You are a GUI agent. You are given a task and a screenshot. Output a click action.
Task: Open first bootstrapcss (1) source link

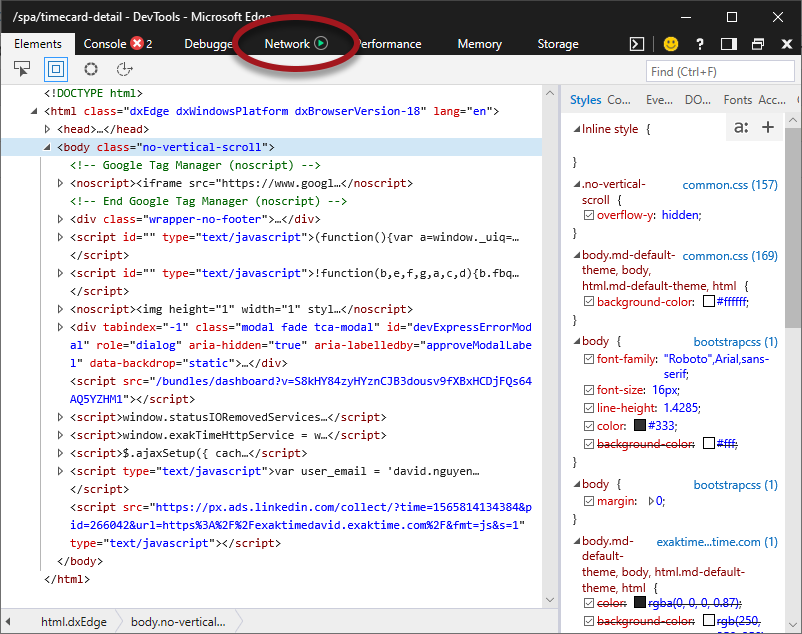coord(736,342)
